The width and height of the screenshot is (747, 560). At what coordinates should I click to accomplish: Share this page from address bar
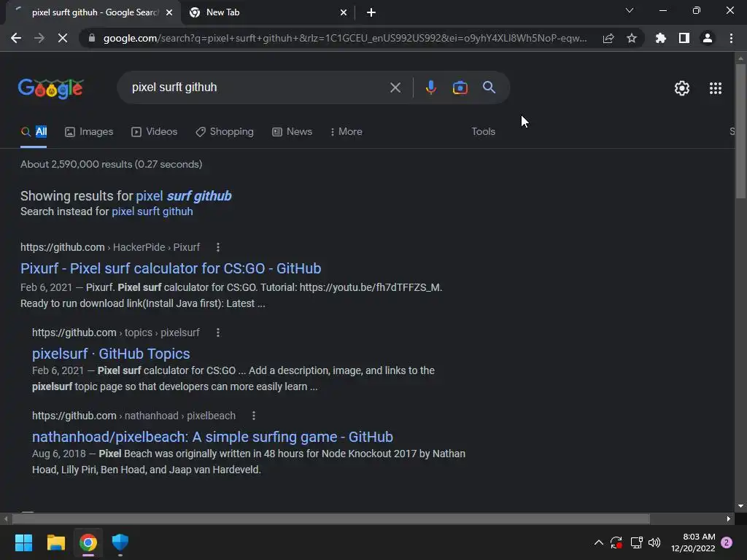(608, 38)
